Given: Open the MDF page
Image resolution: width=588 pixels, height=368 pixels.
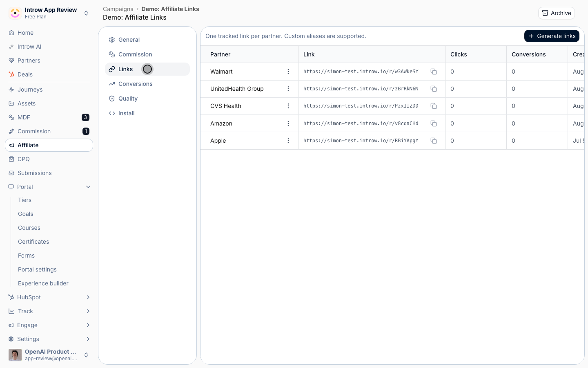Looking at the screenshot, I should [49, 117].
